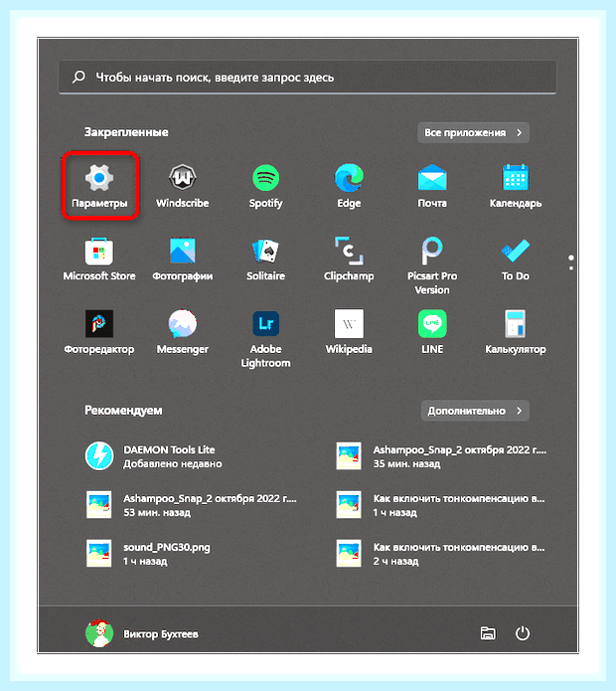616x691 pixels.
Task: Open Ashampoo_Snap file from 53 мин. назад
Action: coord(192,505)
